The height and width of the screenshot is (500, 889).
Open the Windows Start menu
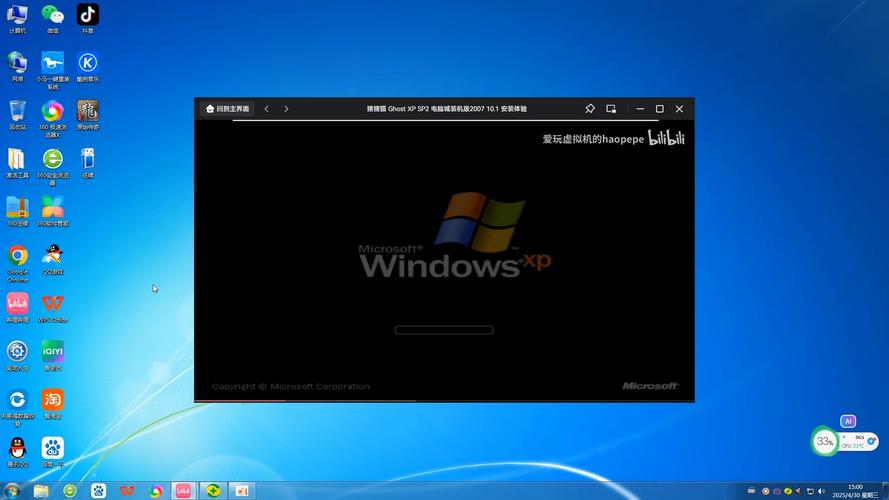pyautogui.click(x=12, y=491)
